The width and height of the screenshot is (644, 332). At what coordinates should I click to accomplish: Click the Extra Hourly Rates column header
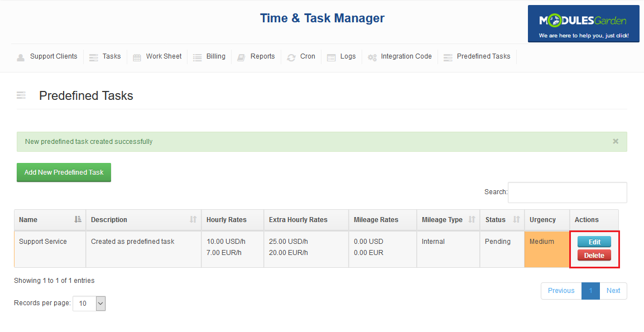(306, 220)
